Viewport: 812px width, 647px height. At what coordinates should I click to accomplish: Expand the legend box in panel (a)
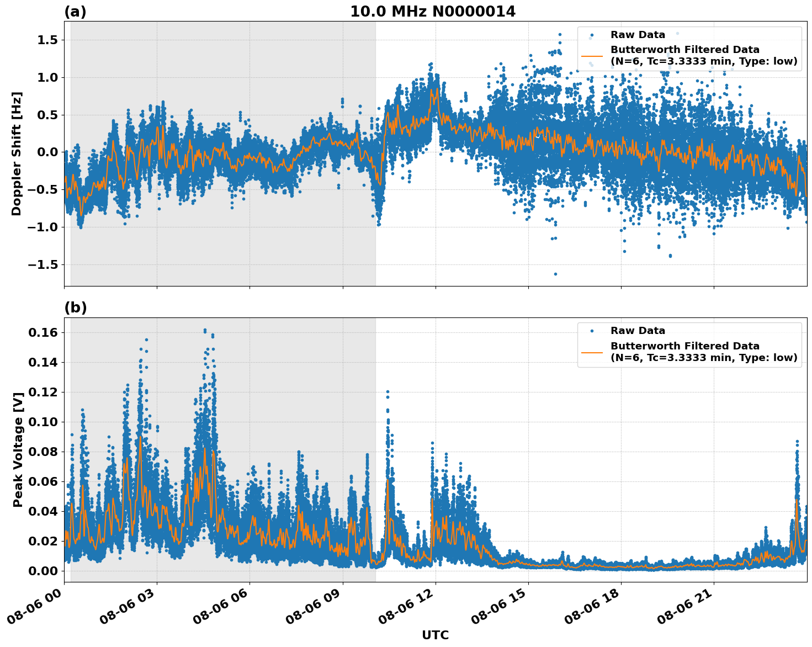pos(690,49)
